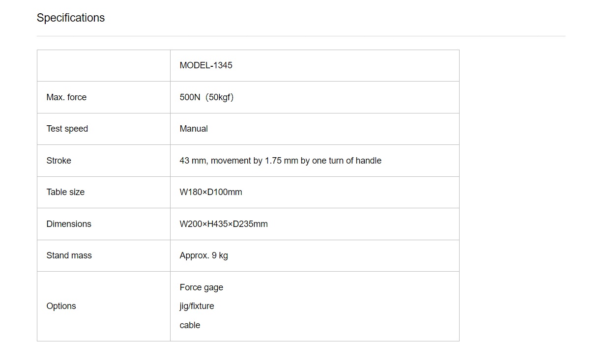
Task: Click the 43 mm stroke description text
Action: (x=281, y=161)
